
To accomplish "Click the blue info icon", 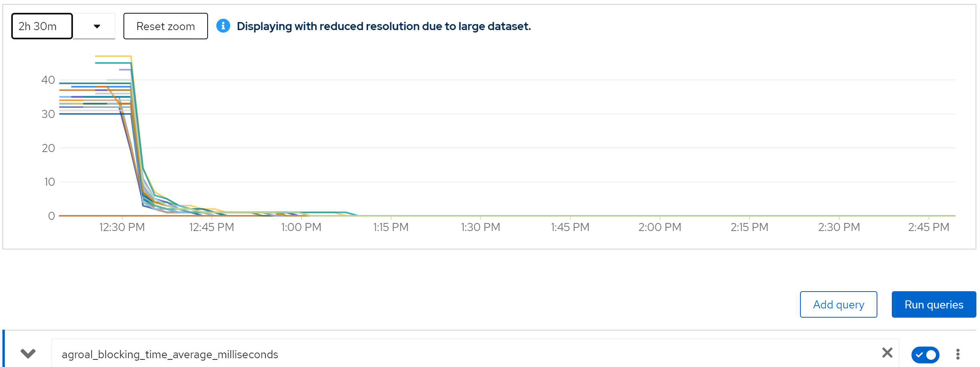I will pyautogui.click(x=223, y=26).
